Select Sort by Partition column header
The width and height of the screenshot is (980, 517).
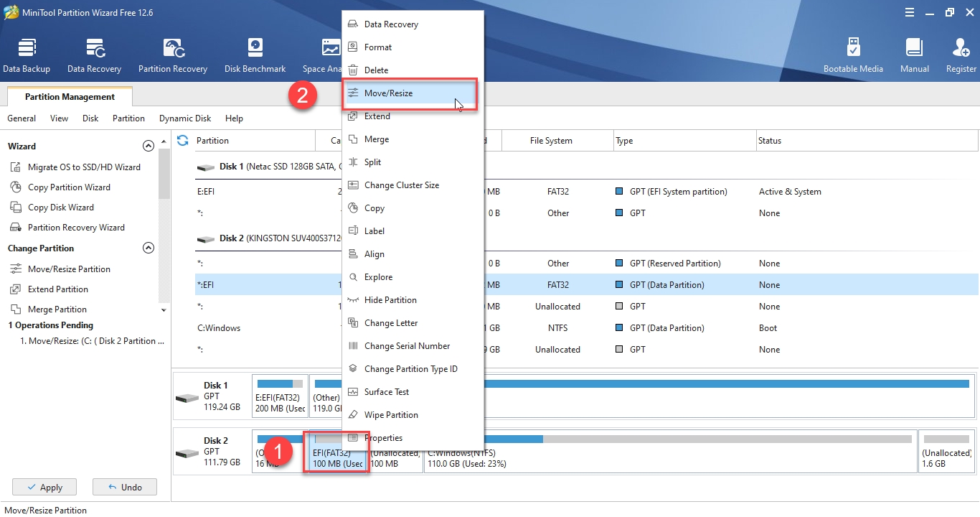click(x=255, y=141)
